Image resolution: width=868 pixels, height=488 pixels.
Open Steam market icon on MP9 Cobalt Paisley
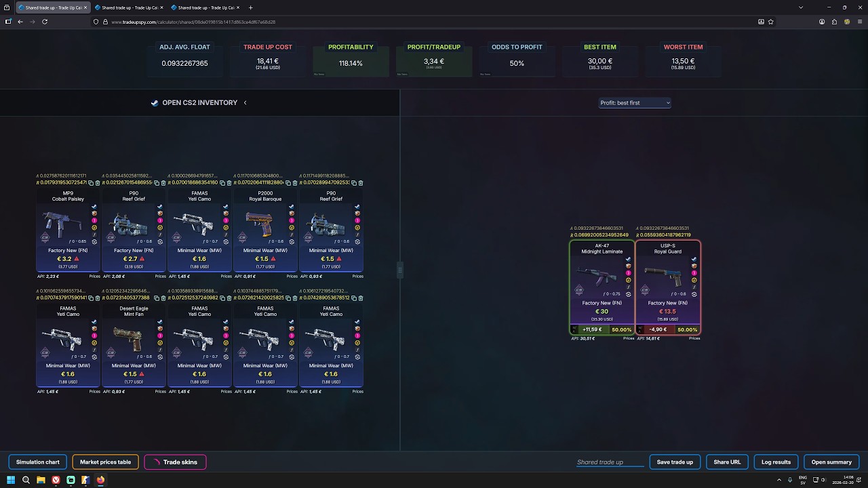94,207
